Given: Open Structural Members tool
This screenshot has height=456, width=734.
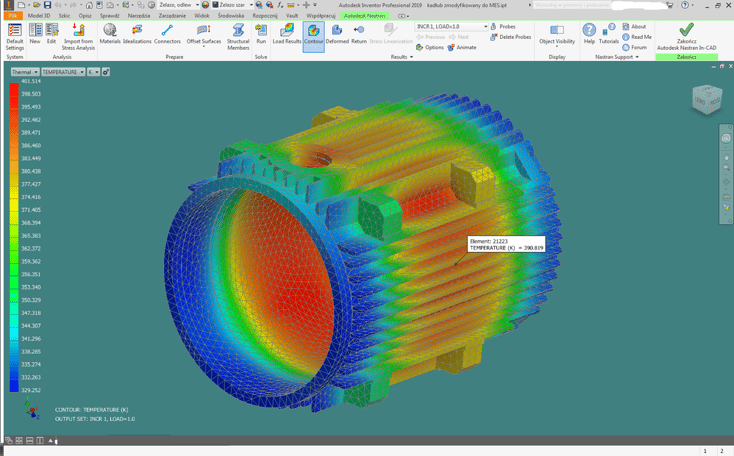Looking at the screenshot, I should 238,37.
